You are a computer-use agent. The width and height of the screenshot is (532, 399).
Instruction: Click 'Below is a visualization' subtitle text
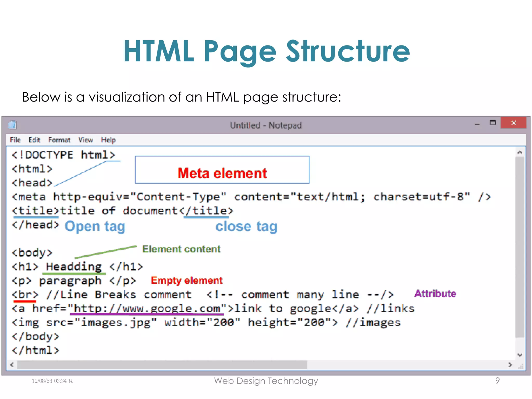(182, 97)
